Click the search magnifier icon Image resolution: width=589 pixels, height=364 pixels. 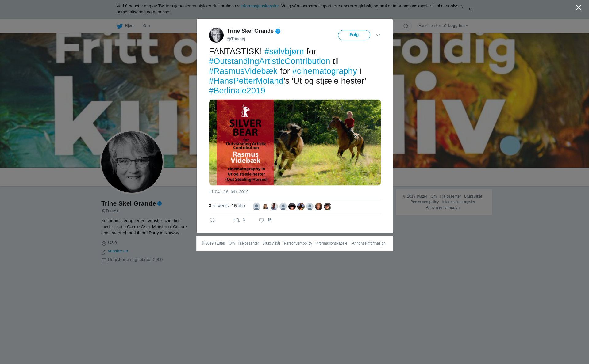406,26
